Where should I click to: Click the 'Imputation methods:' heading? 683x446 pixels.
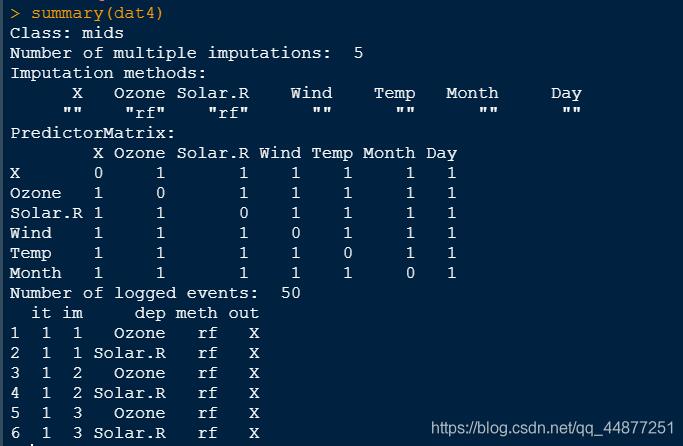point(109,73)
